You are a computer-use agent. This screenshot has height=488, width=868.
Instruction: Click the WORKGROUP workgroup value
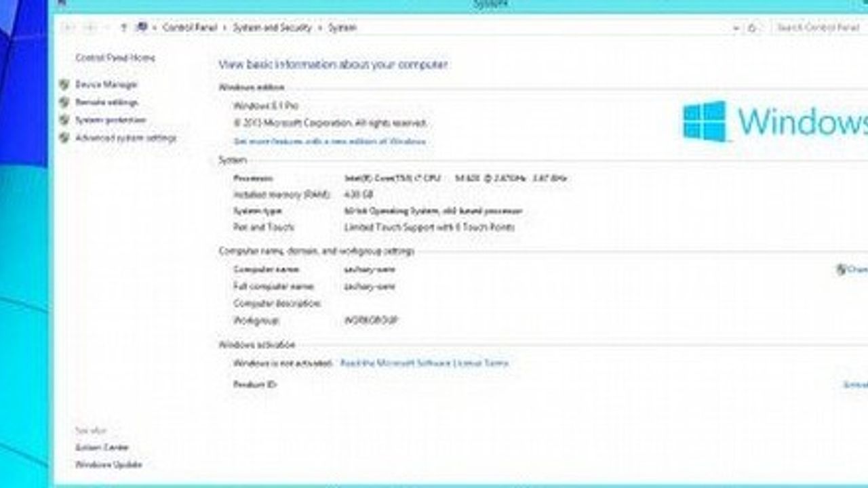pyautogui.click(x=371, y=320)
